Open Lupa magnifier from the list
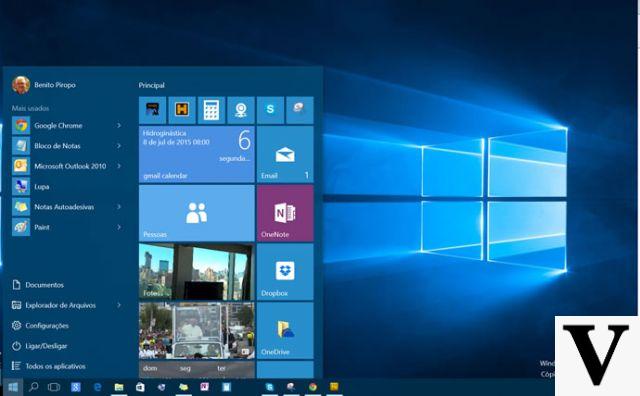 pos(67,187)
